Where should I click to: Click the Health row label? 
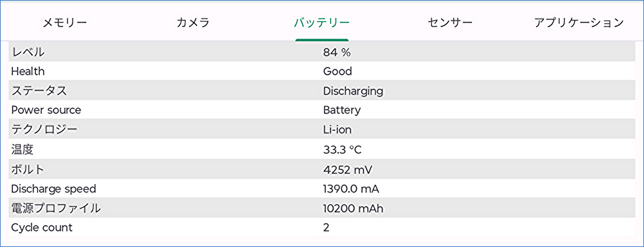tap(28, 71)
